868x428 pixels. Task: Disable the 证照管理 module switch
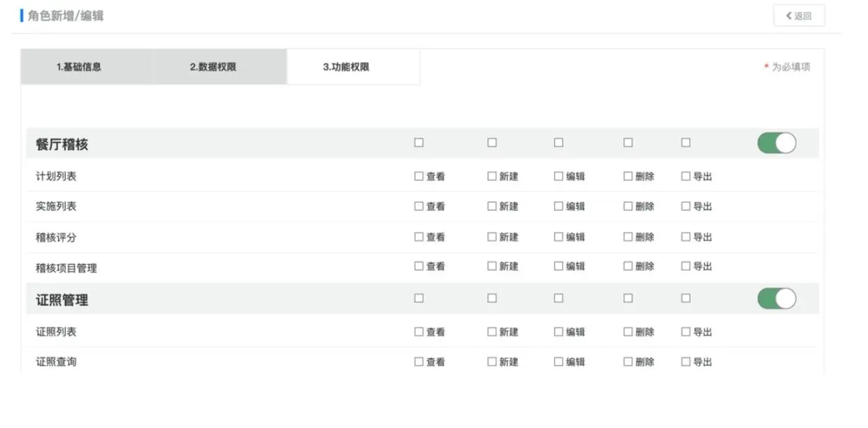click(x=776, y=299)
